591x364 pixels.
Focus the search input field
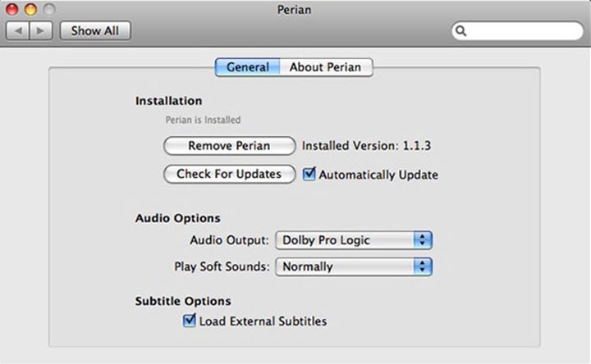[x=521, y=31]
